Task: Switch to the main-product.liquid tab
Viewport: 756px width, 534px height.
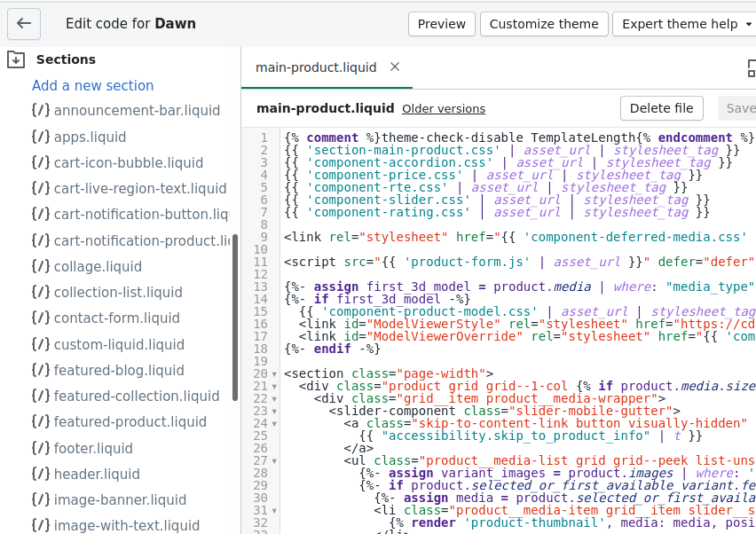Action: (316, 67)
